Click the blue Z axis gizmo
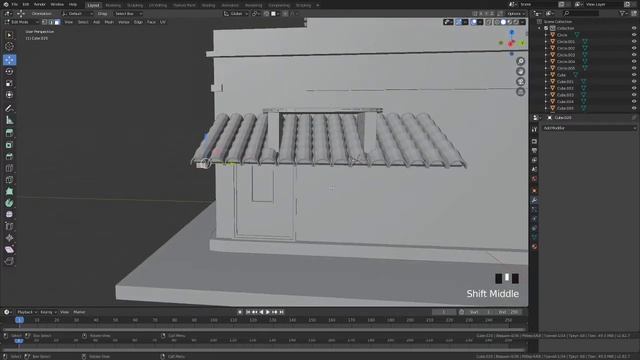Screen dimensions: 640x360 click(x=512, y=32)
